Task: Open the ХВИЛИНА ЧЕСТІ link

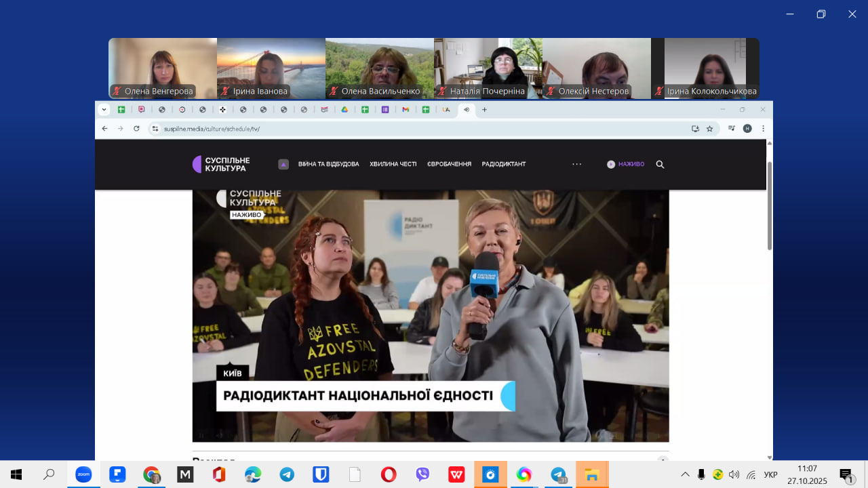Action: [393, 164]
